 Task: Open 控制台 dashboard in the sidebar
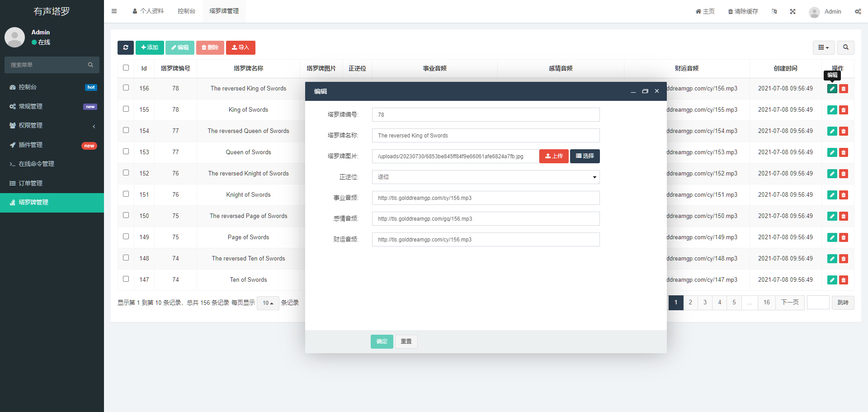[x=52, y=87]
